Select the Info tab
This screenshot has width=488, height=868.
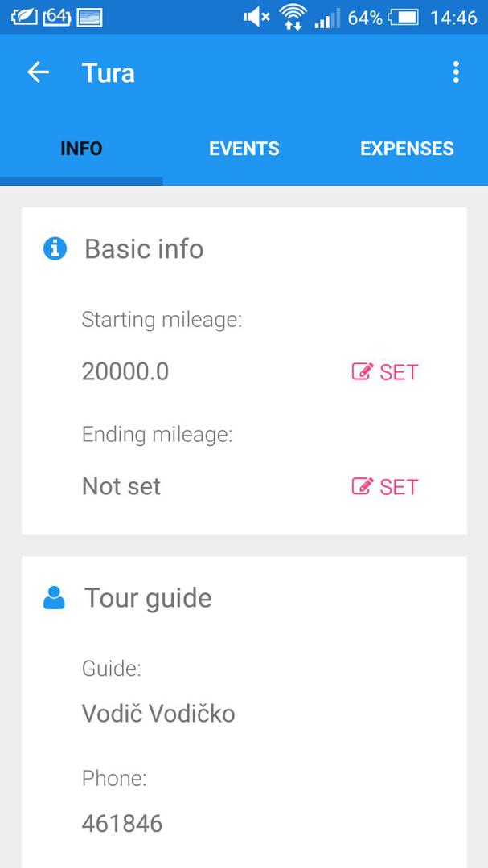point(81,149)
